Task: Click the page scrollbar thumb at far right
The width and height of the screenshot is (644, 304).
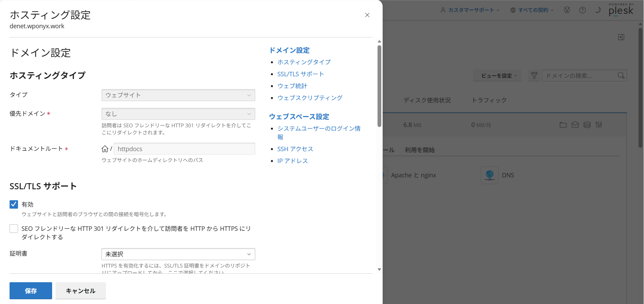Action: point(641,87)
